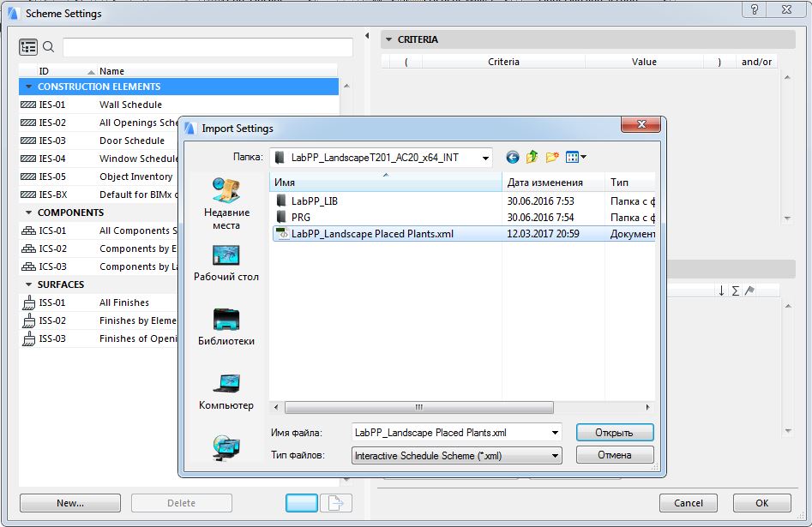The image size is (812, 527).
Task: Click the New... button
Action: 70,503
